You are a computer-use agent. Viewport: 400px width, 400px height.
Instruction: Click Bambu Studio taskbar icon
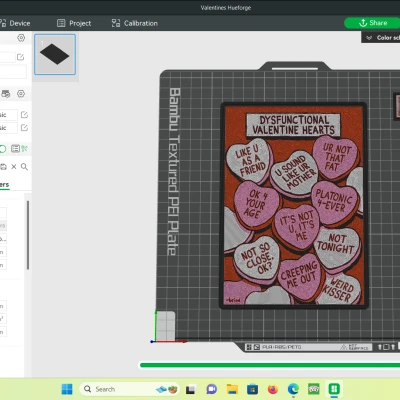point(334,389)
